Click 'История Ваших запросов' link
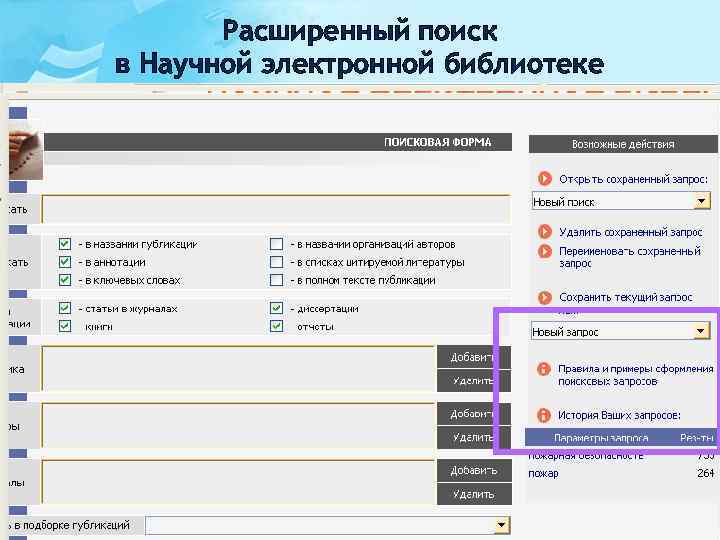This screenshot has height=540, width=720. tap(619, 415)
